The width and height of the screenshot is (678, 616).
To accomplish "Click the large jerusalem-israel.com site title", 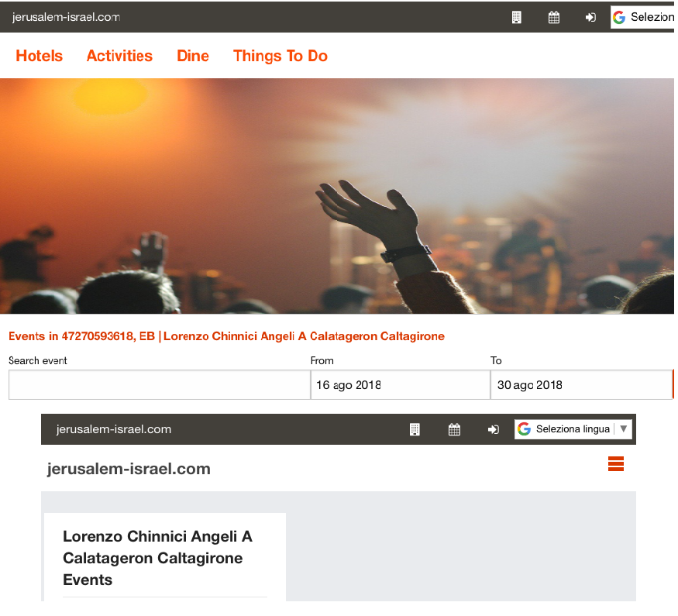I will click(x=129, y=469).
